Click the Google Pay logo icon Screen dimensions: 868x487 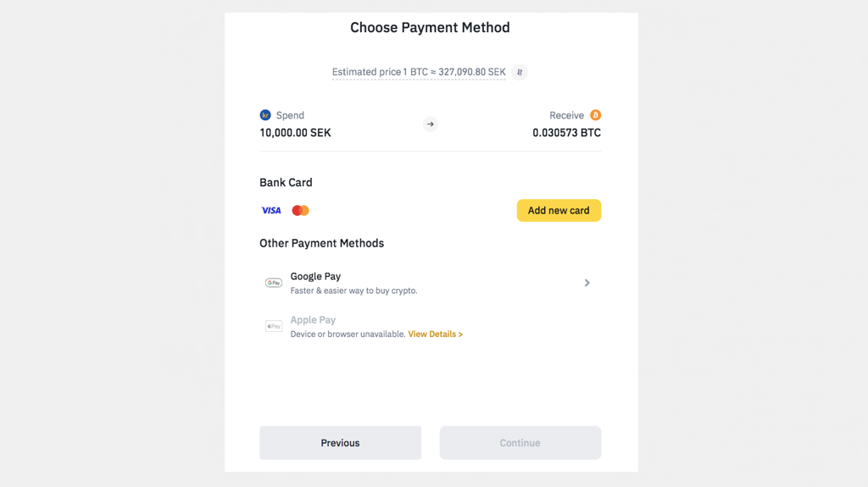[x=274, y=283]
